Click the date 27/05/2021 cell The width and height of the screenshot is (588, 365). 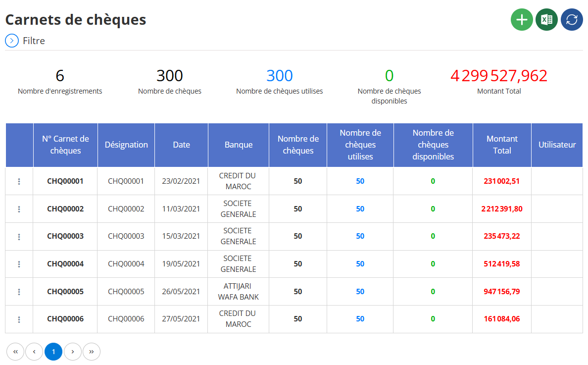181,319
